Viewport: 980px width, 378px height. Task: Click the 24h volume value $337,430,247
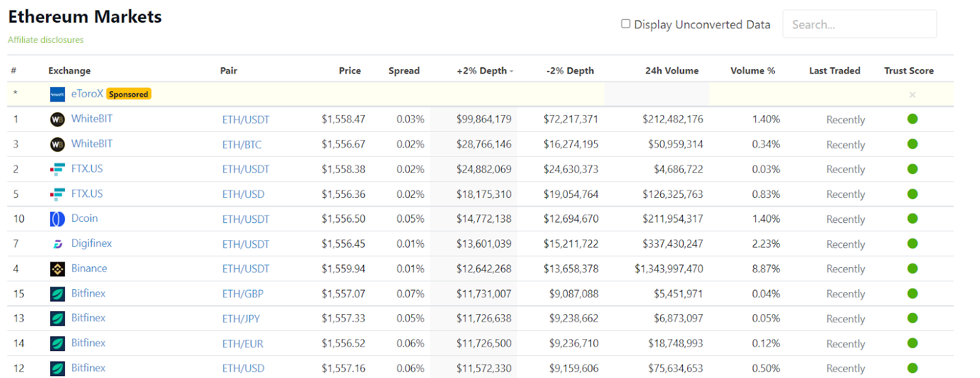point(673,243)
